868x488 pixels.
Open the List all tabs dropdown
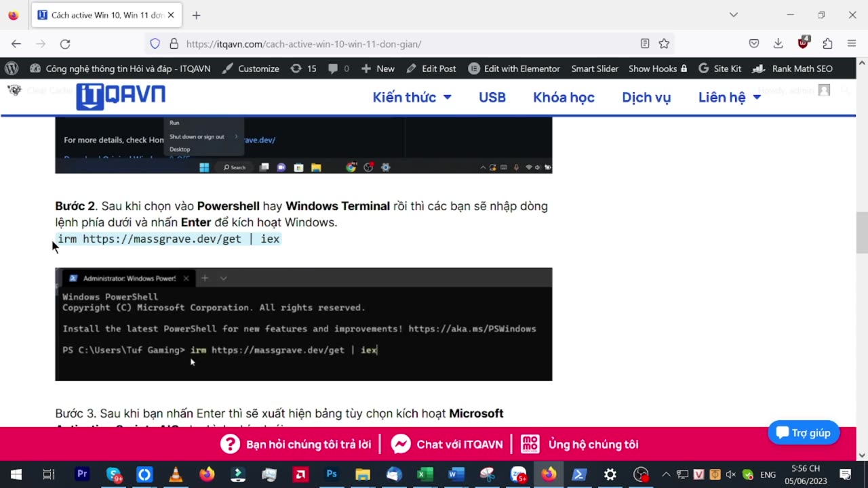tap(734, 15)
